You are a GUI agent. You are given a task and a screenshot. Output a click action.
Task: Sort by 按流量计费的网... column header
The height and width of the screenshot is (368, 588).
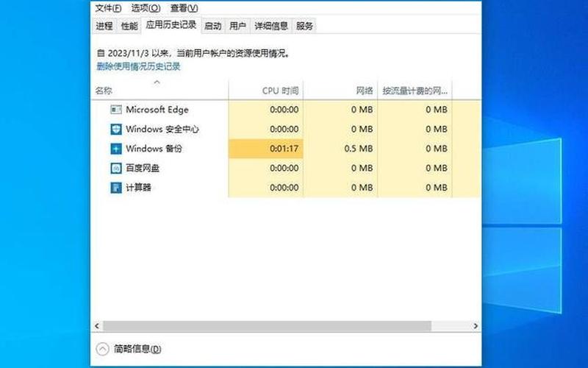[415, 91]
